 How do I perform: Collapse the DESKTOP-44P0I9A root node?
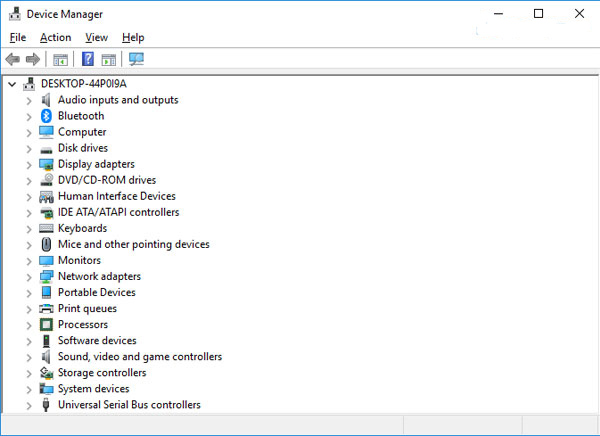(x=12, y=84)
